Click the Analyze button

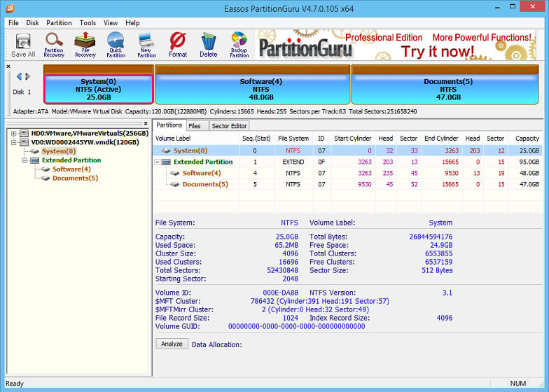coord(172,344)
